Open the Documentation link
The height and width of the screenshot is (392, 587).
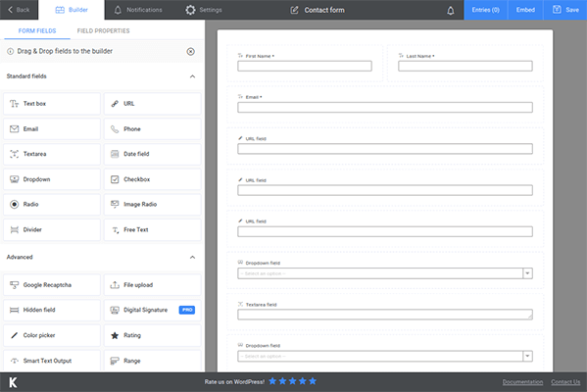tap(522, 382)
